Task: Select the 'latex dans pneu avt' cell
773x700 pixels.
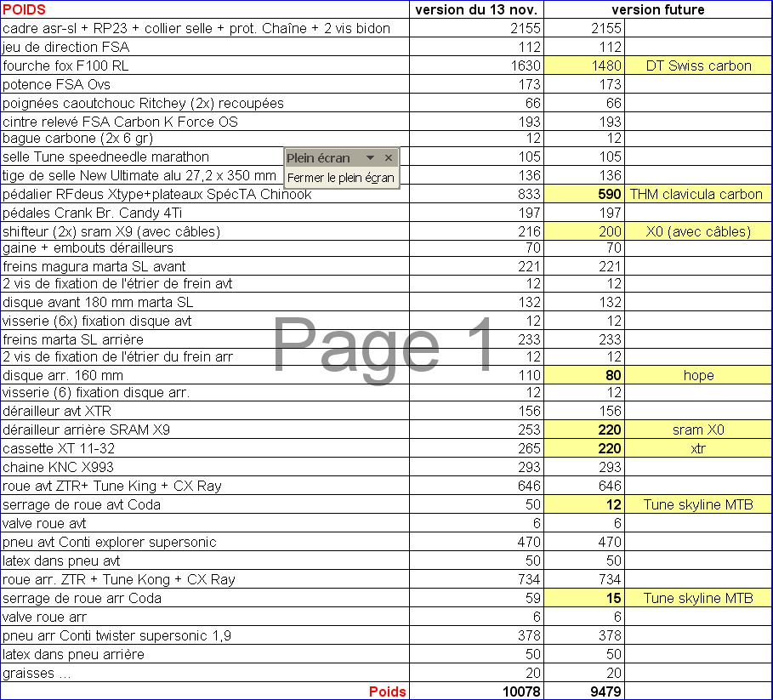Action: (205, 561)
